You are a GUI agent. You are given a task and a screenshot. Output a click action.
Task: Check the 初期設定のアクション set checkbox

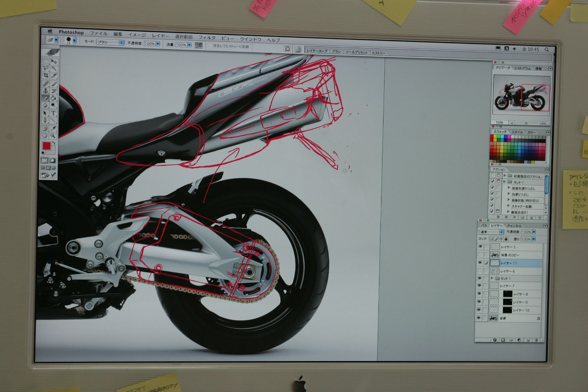(493, 176)
